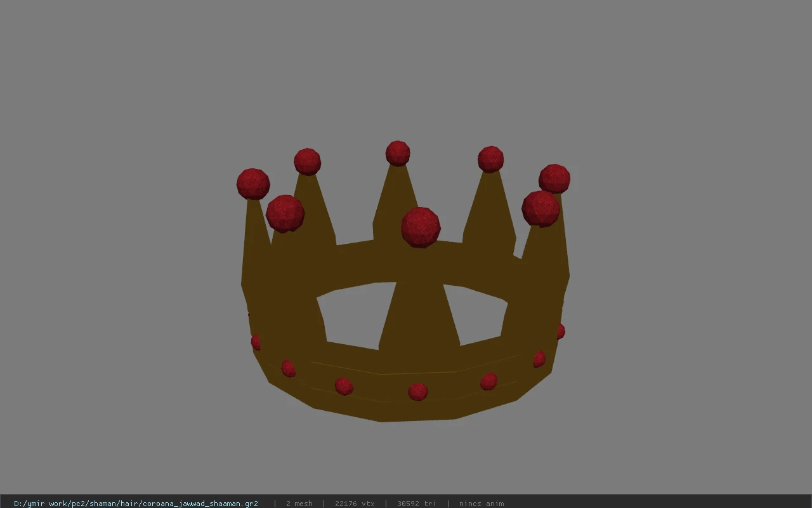Click the gold crown model in viewport
Viewport: 812px width, 508px height.
point(405,281)
